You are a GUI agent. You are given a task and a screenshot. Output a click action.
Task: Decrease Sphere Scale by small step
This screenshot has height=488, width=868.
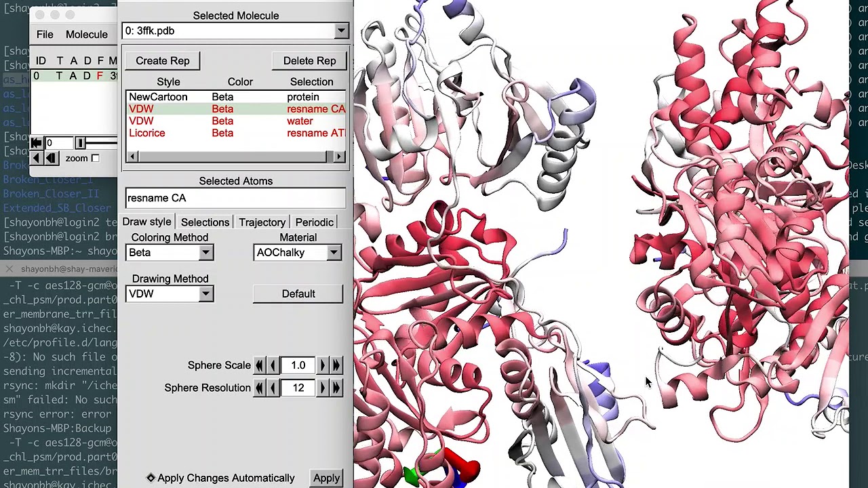(273, 365)
